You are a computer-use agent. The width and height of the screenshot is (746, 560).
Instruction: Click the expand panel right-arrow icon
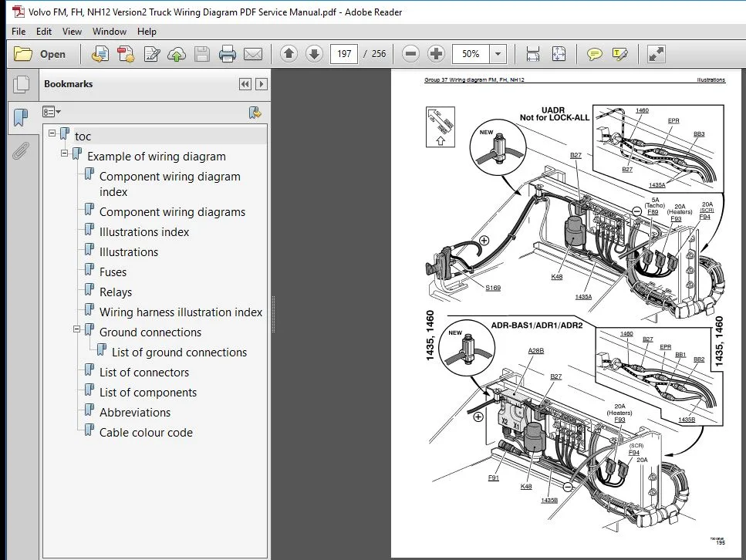pos(262,84)
